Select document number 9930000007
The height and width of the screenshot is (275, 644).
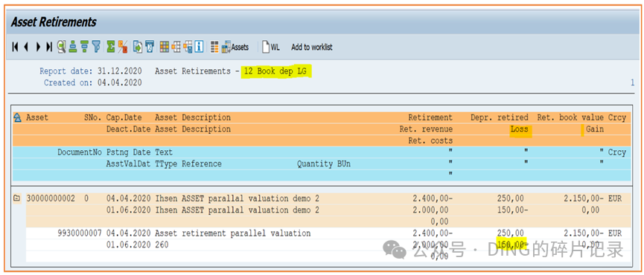(x=80, y=233)
